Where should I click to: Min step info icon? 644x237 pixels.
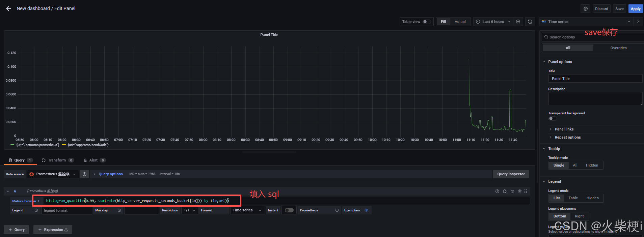[x=119, y=210]
